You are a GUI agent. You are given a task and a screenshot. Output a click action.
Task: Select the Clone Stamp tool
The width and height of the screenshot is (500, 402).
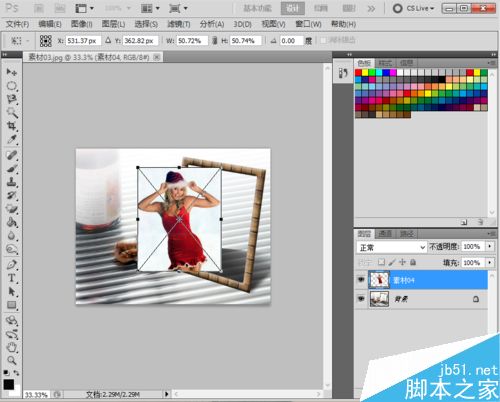coord(12,182)
